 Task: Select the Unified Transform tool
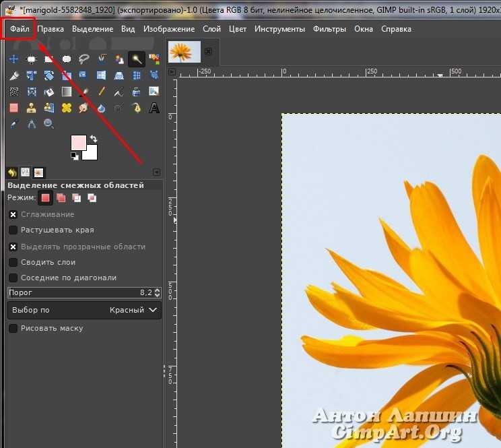pos(31,75)
